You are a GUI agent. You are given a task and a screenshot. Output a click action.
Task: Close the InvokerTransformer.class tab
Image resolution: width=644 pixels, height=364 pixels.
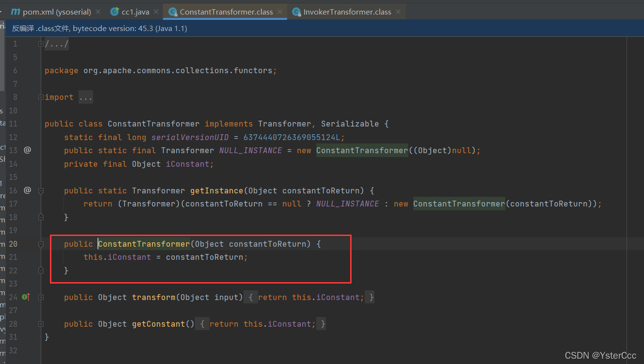398,12
